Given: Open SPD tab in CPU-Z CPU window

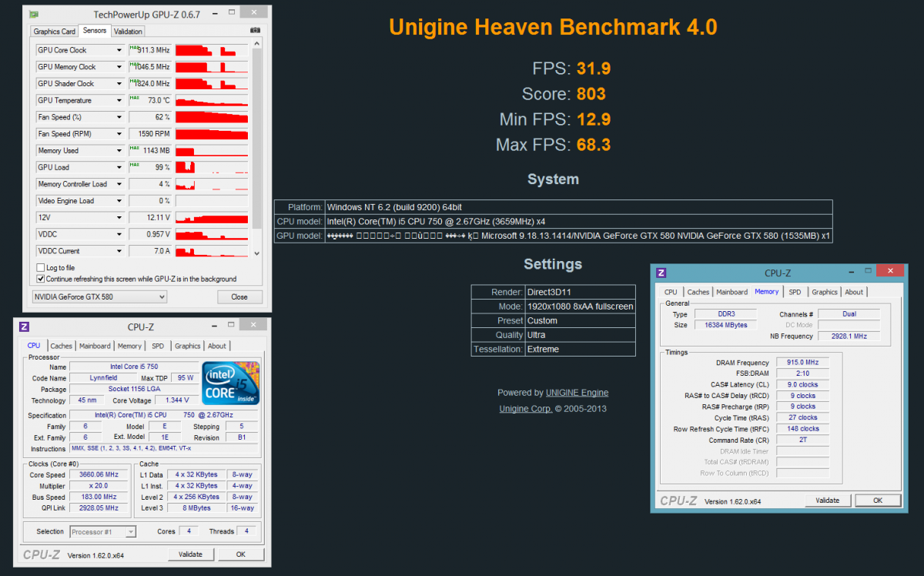Looking at the screenshot, I should (x=158, y=347).
